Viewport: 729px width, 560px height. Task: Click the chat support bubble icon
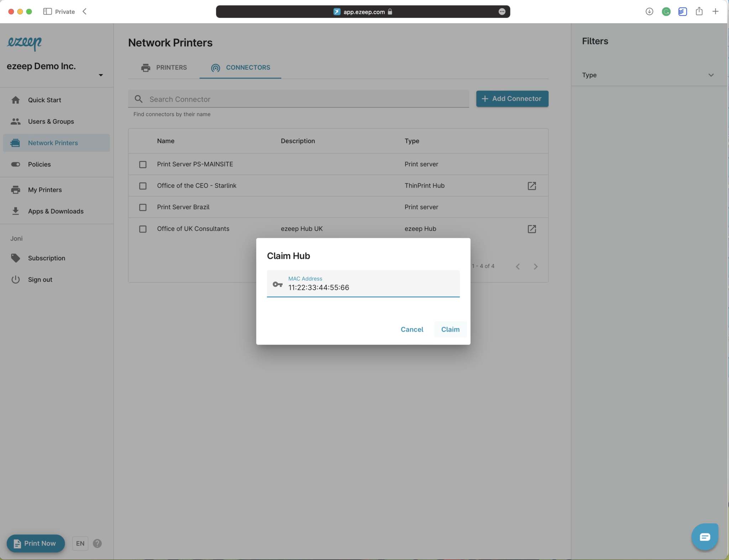tap(704, 537)
